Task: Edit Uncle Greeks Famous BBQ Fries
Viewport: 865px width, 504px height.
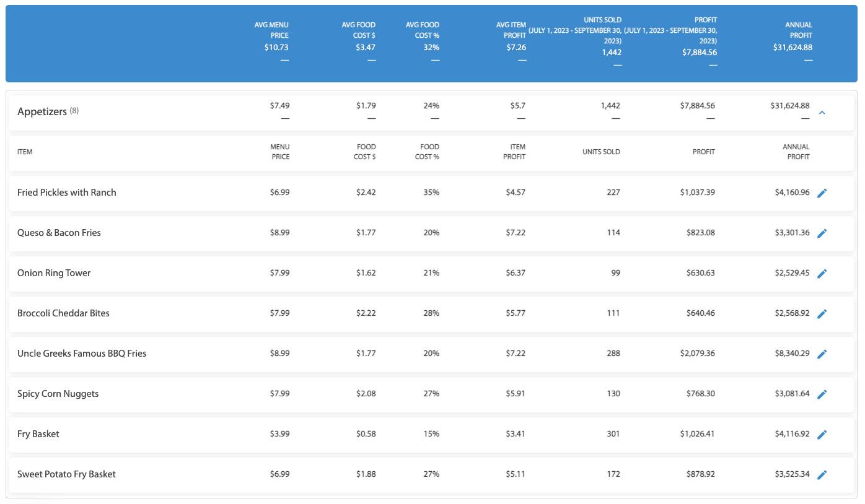Action: point(822,354)
